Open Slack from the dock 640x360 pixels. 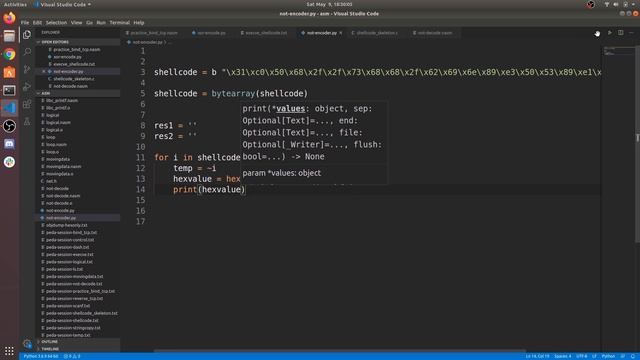click(9, 162)
